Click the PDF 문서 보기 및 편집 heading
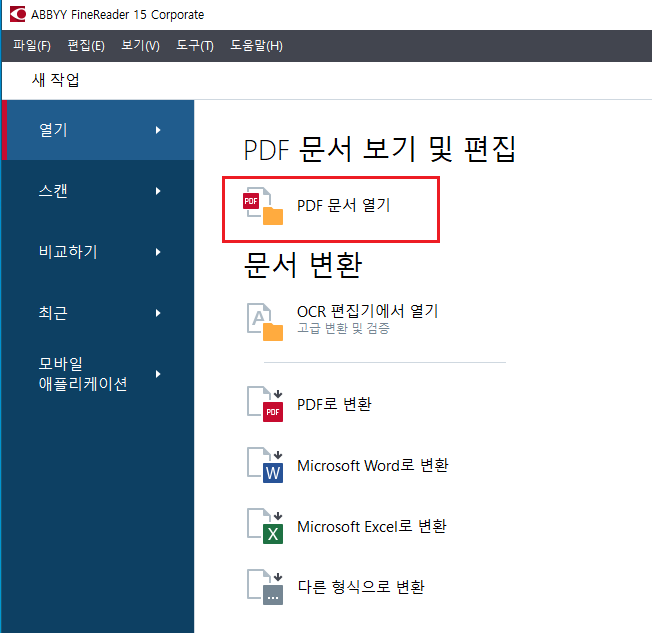The width and height of the screenshot is (652, 633). (380, 149)
